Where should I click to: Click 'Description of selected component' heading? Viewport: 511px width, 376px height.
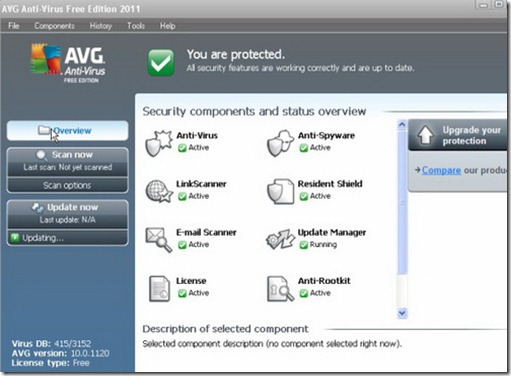point(225,329)
